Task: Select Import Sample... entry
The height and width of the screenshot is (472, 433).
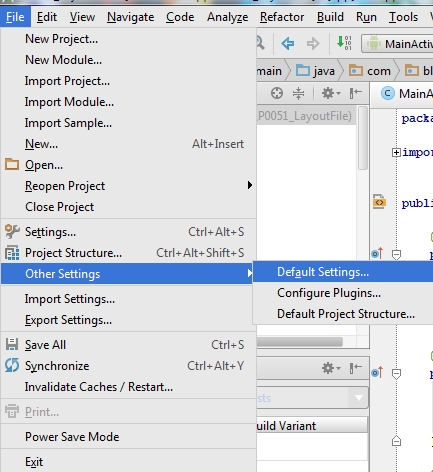Action: [128, 123]
